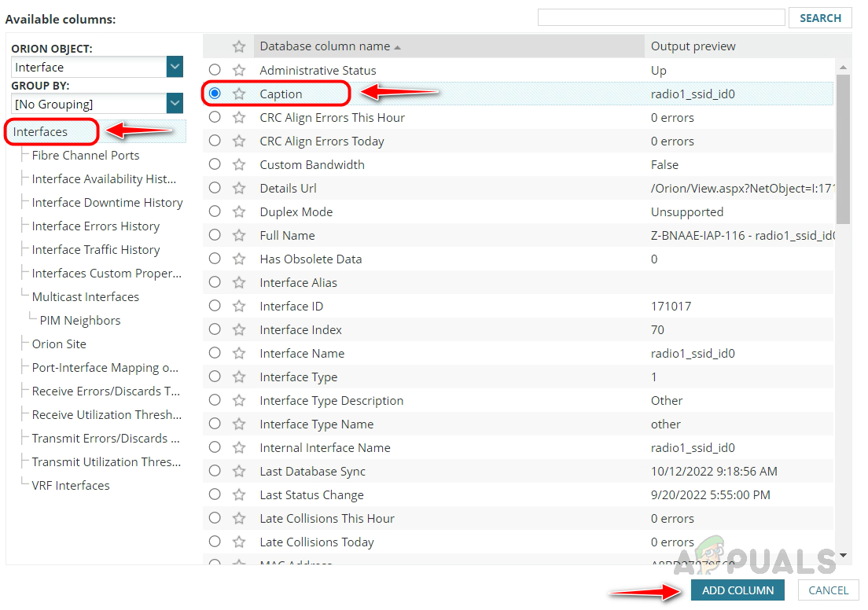Click star beside CRC Align Errors Today
This screenshot has width=868, height=610.
(238, 141)
